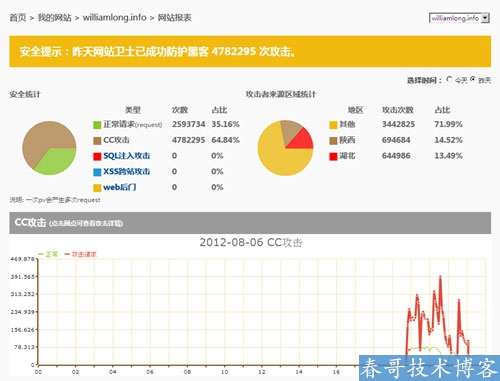Image resolution: width=500 pixels, height=381 pixels.
Task: Click the 71.99% region percentage
Action: pyautogui.click(x=448, y=124)
